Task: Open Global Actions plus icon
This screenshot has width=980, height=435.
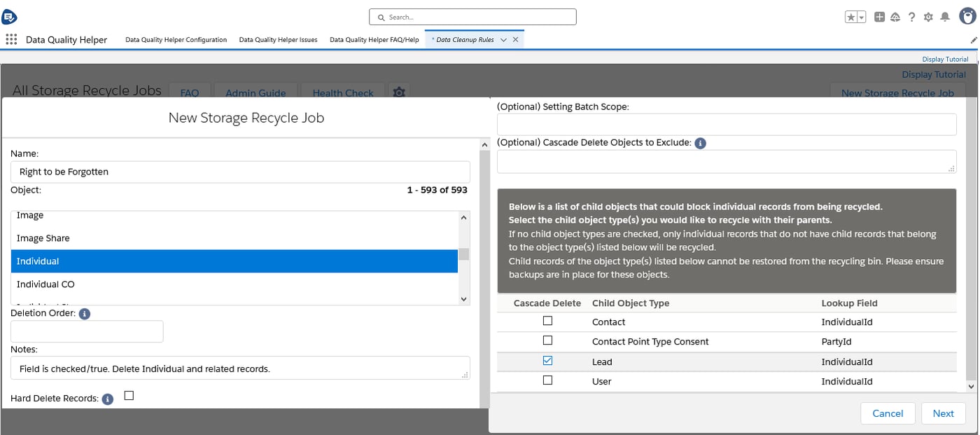Action: [880, 18]
